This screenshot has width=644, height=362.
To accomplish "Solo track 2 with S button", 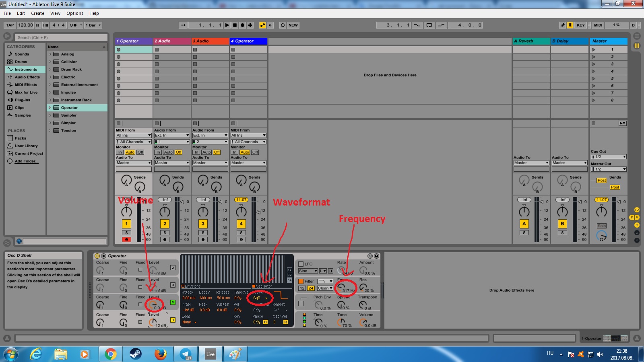I will pos(165,233).
